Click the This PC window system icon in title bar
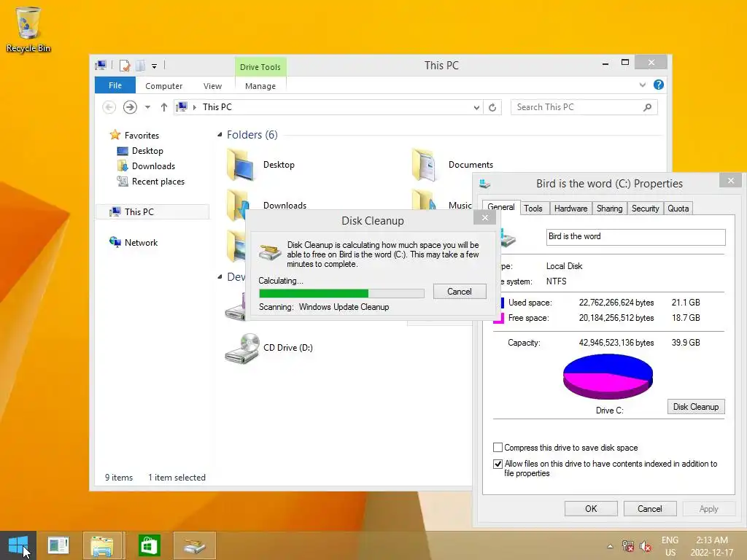The height and width of the screenshot is (560, 747). [101, 65]
